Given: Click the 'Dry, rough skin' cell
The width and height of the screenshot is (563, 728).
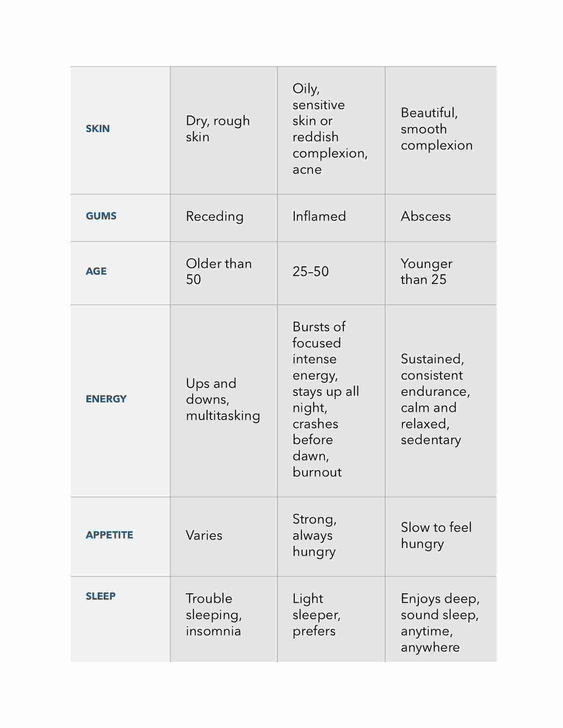Looking at the screenshot, I should coord(224,130).
